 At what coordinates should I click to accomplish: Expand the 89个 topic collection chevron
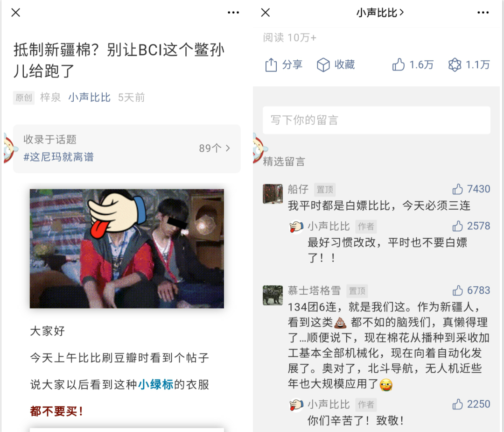pos(228,149)
